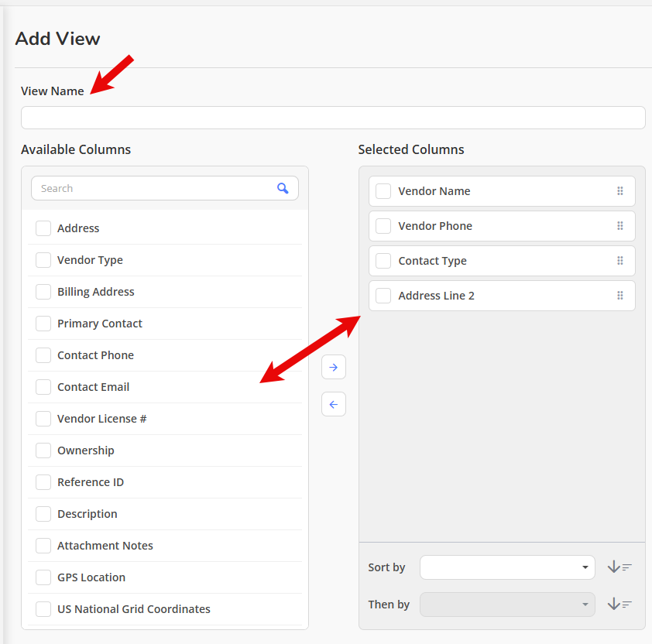Click the right arrow to add columns
The image size is (652, 644).
[x=334, y=367]
